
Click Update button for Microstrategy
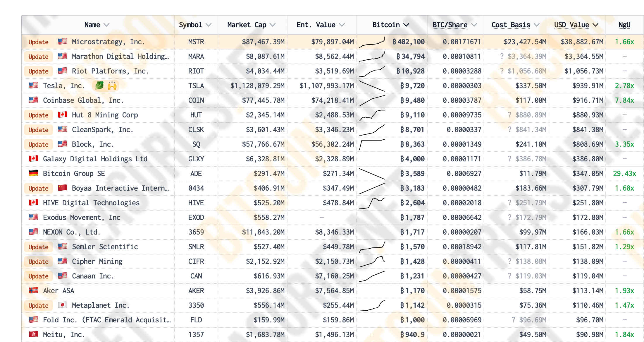point(38,42)
